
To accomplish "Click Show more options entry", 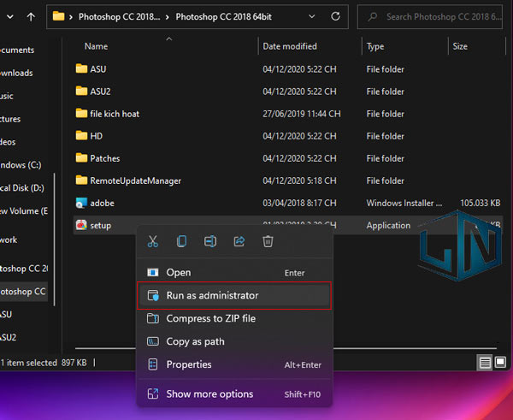I will pyautogui.click(x=209, y=393).
